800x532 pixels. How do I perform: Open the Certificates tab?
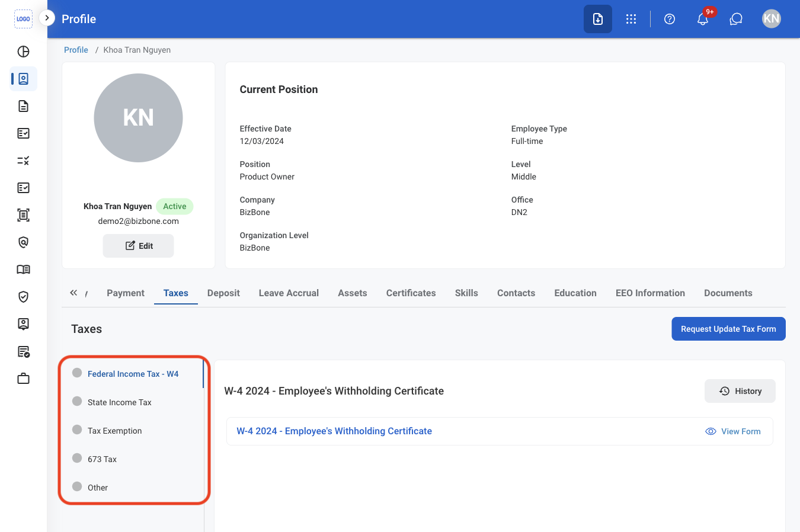(411, 293)
